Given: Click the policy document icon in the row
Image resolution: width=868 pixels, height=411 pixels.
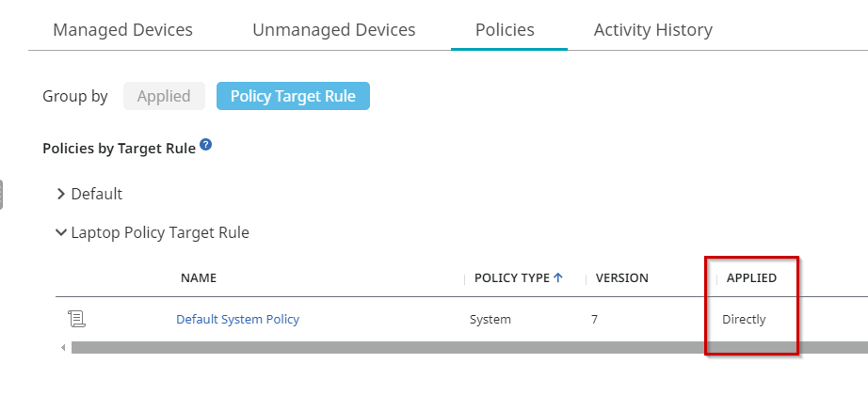Looking at the screenshot, I should point(77,319).
